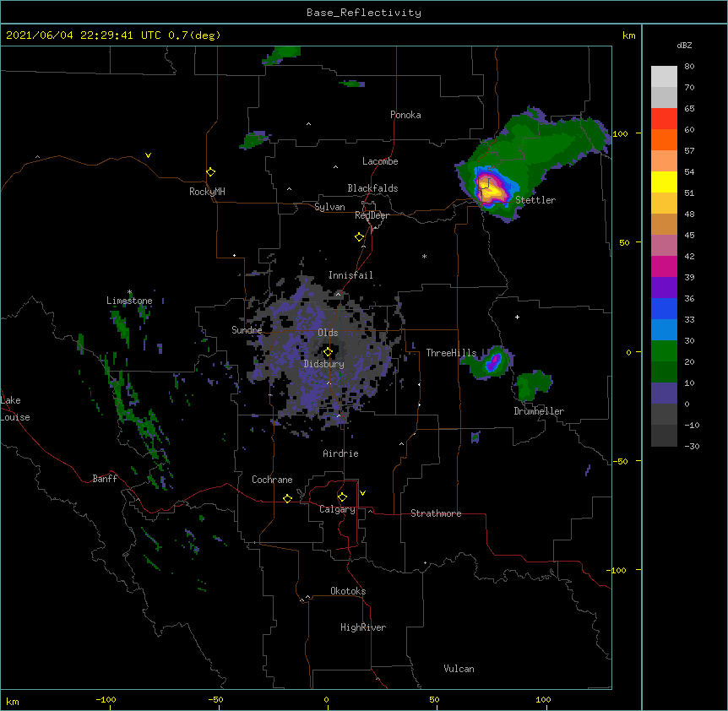The image size is (728, 711).
Task: Click the Lacombe town label
Action: [x=380, y=161]
